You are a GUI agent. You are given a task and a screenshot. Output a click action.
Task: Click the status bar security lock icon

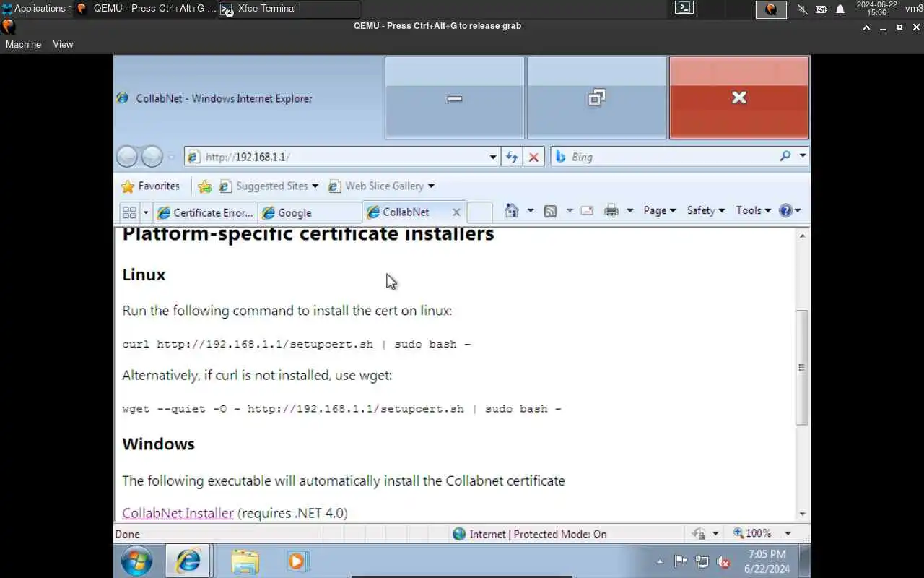(x=698, y=533)
